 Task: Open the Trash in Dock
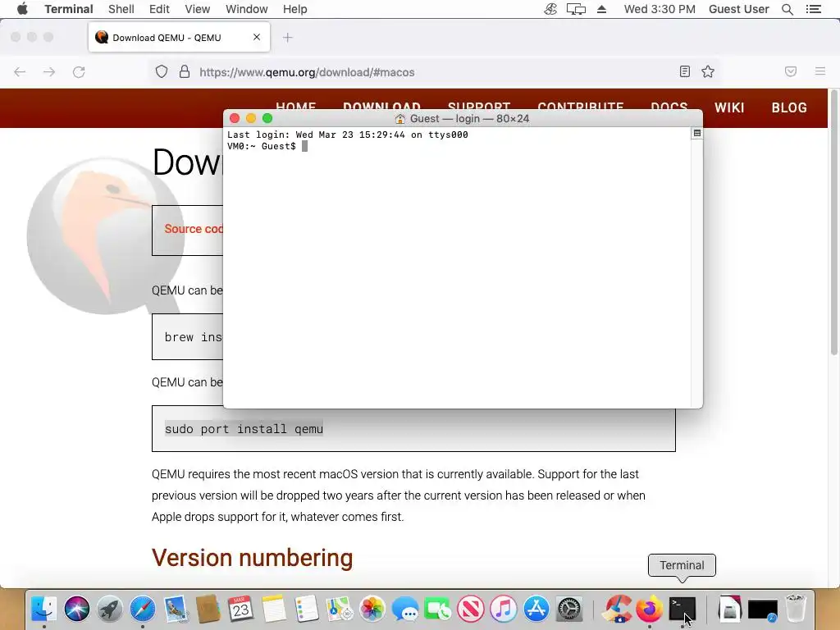(796, 609)
